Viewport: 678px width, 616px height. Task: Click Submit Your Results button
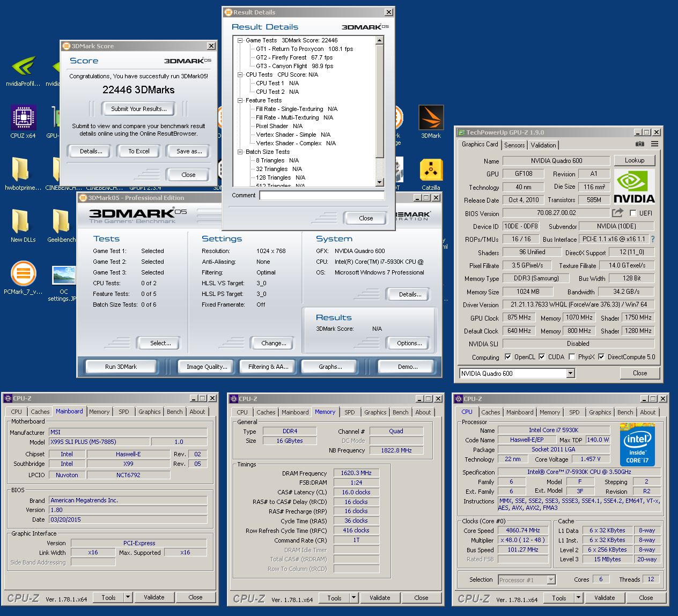tap(139, 109)
